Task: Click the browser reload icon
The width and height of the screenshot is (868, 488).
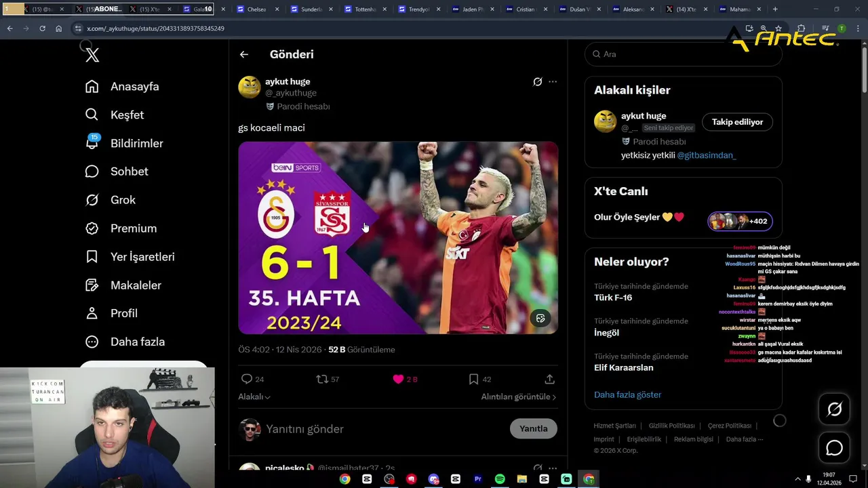Action: (42, 28)
